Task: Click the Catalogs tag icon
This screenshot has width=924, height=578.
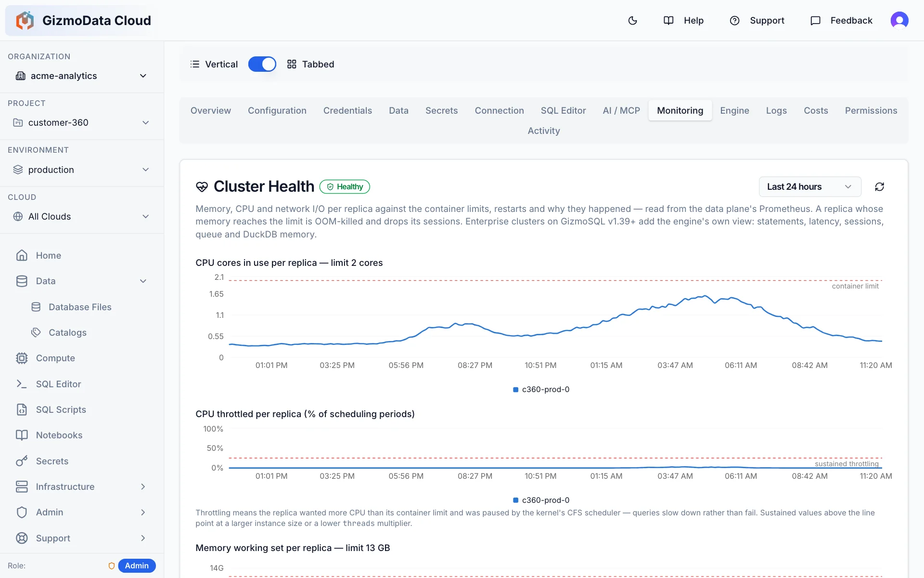Action: [36, 332]
